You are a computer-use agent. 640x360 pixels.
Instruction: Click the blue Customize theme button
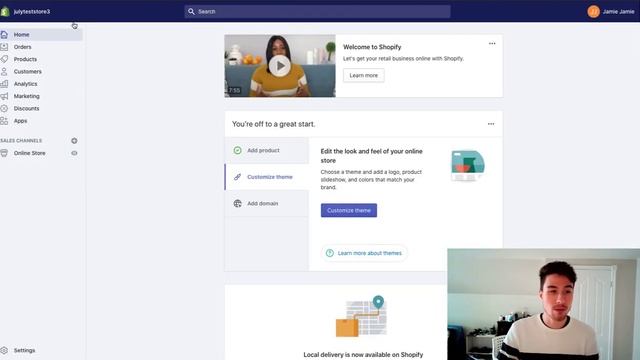[x=349, y=210]
